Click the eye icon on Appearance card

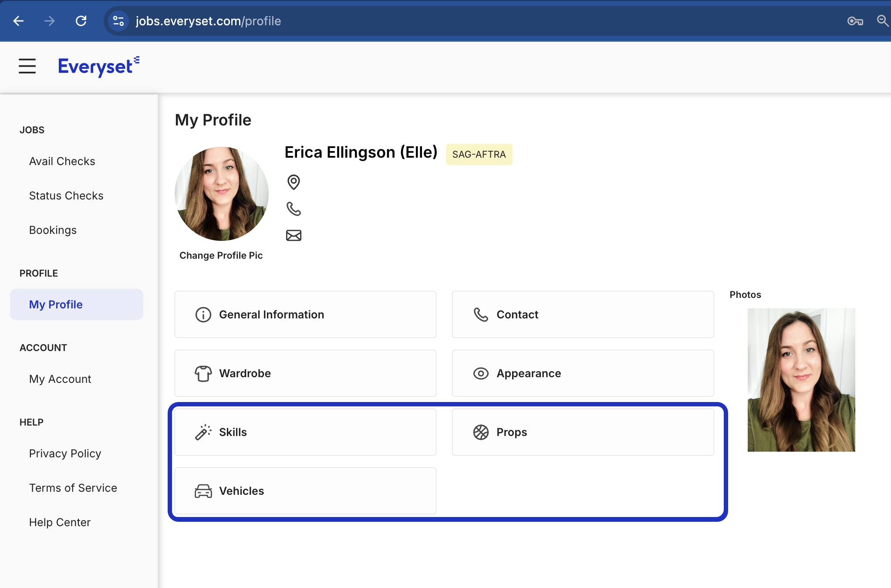point(481,373)
